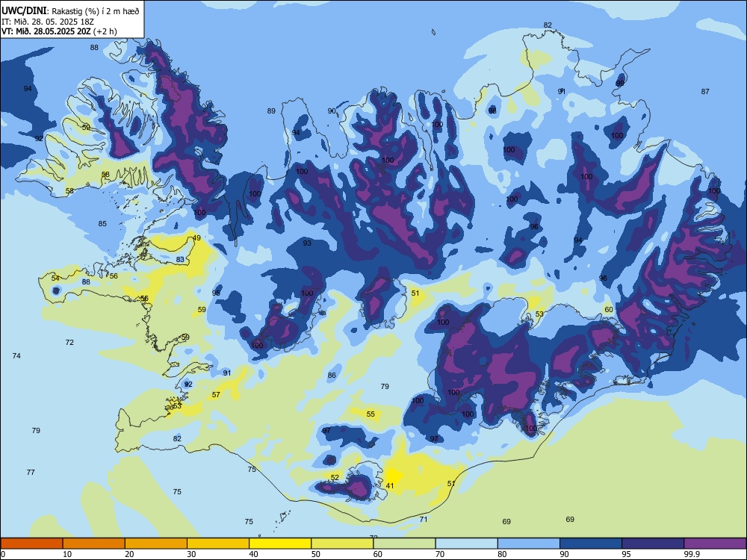The image size is (747, 560).
Task: Click the '70' legend tick label
Action: (440, 554)
